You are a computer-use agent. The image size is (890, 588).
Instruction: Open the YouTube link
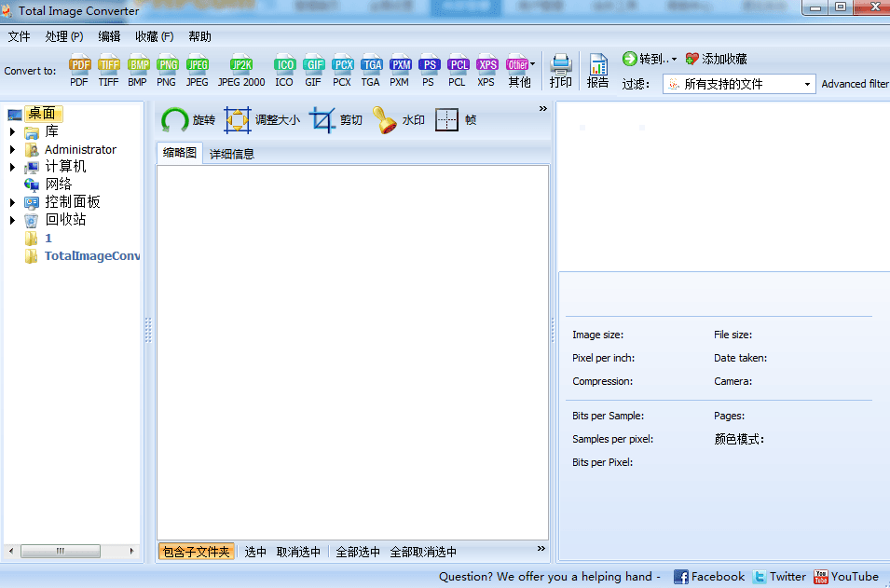845,577
